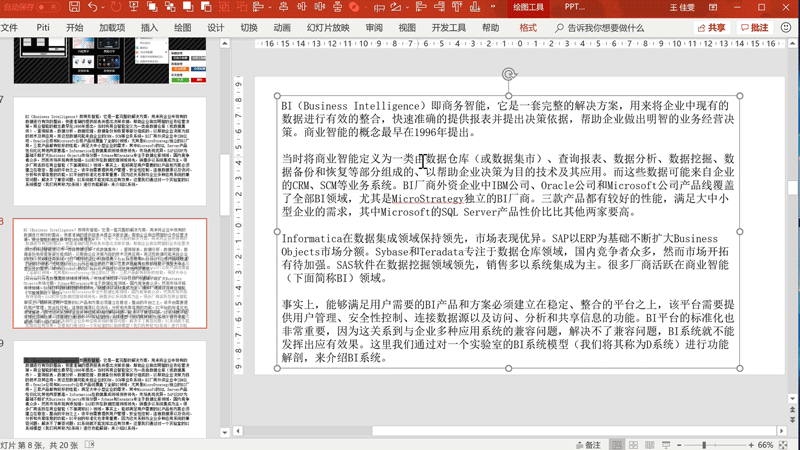Open the 格式 drawing tools tab
The height and width of the screenshot is (450, 800).
(x=528, y=28)
